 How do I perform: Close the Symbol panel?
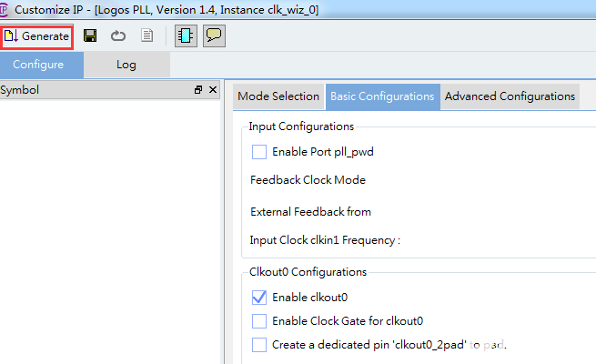click(213, 90)
